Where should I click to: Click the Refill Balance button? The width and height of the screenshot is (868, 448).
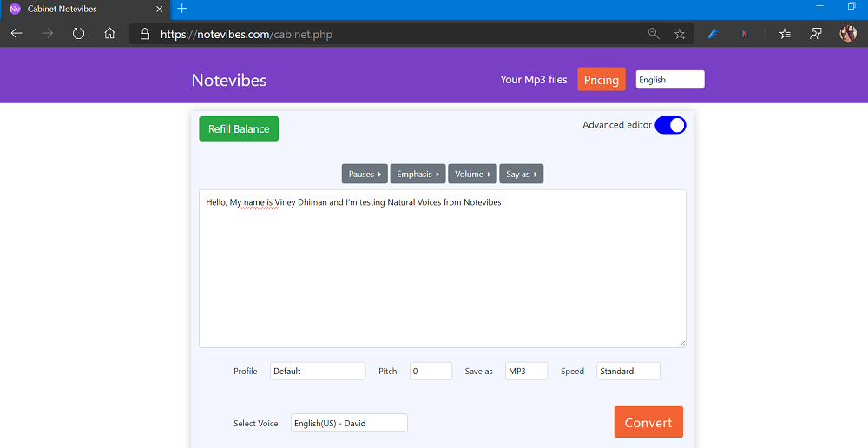click(x=239, y=129)
